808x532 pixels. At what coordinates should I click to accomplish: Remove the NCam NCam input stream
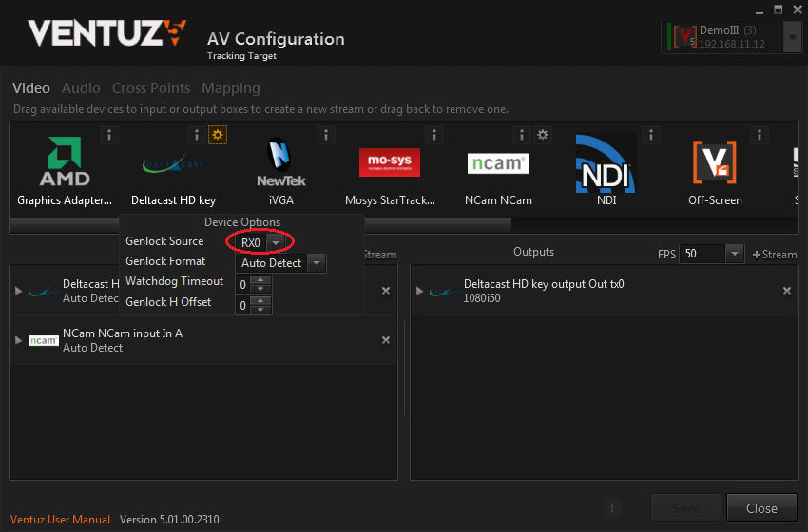[386, 340]
